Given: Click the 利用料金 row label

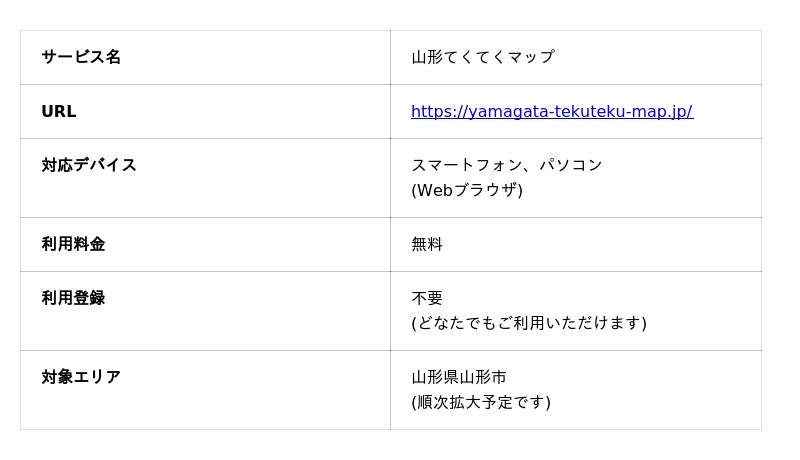Looking at the screenshot, I should pyautogui.click(x=73, y=244).
